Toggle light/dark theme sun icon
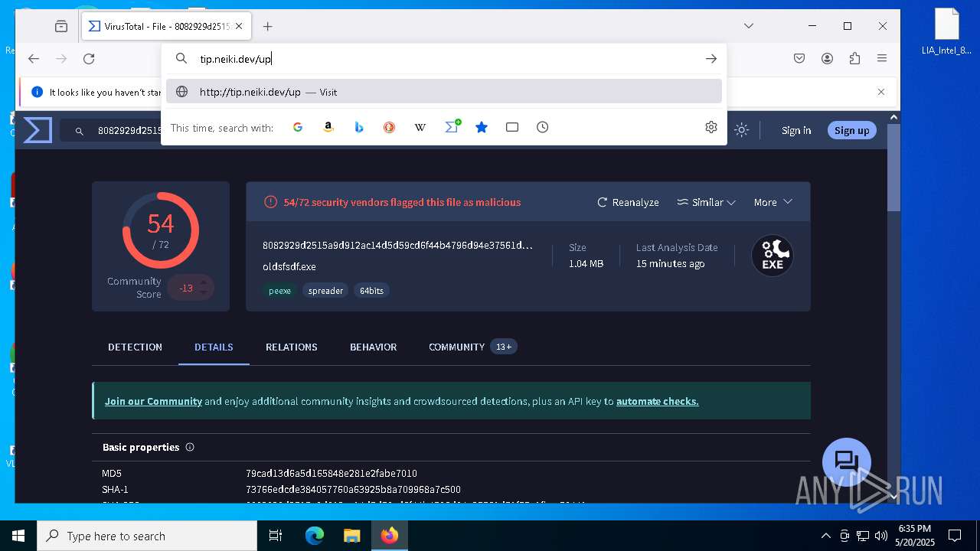 click(741, 130)
